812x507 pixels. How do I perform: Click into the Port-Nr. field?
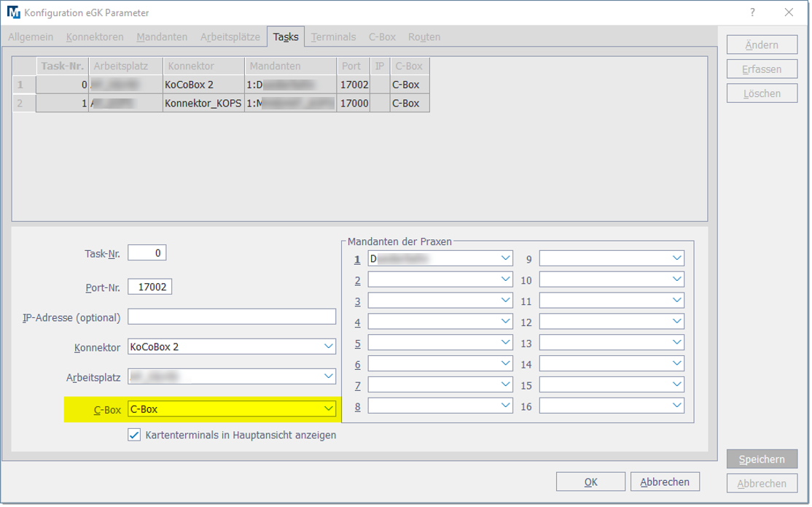pyautogui.click(x=150, y=287)
